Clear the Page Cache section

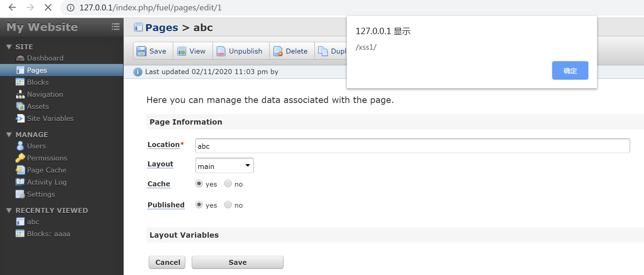[x=47, y=170]
